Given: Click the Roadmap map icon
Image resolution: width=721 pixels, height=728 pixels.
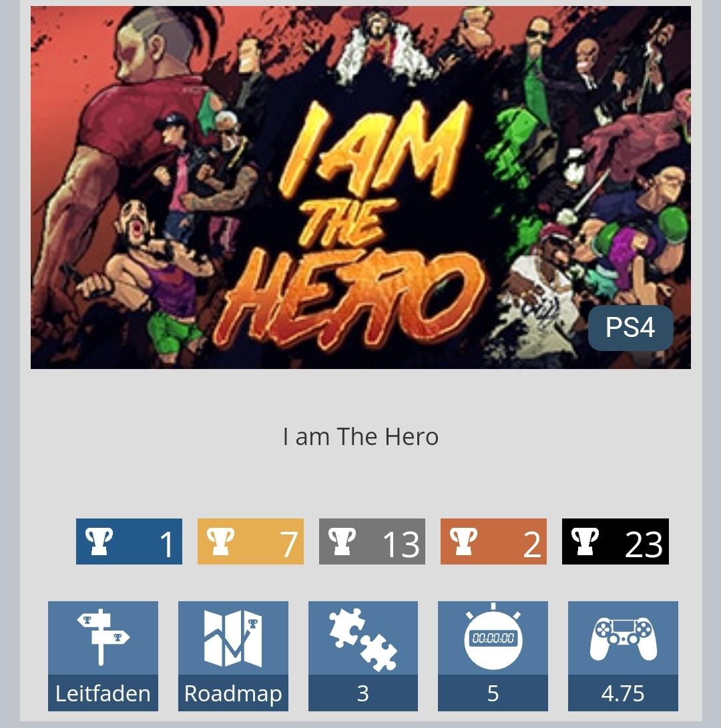Looking at the screenshot, I should pos(233,638).
